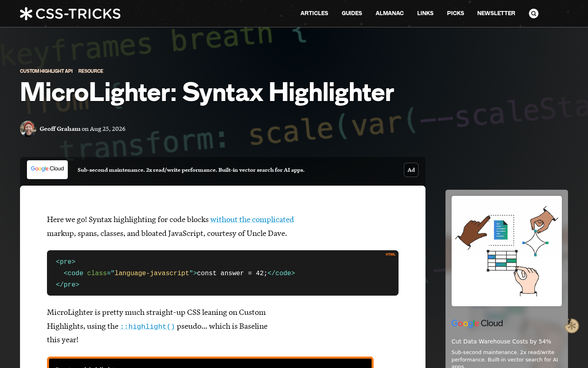This screenshot has height=368, width=588.
Task: Go to the Guides section
Action: pos(352,13)
